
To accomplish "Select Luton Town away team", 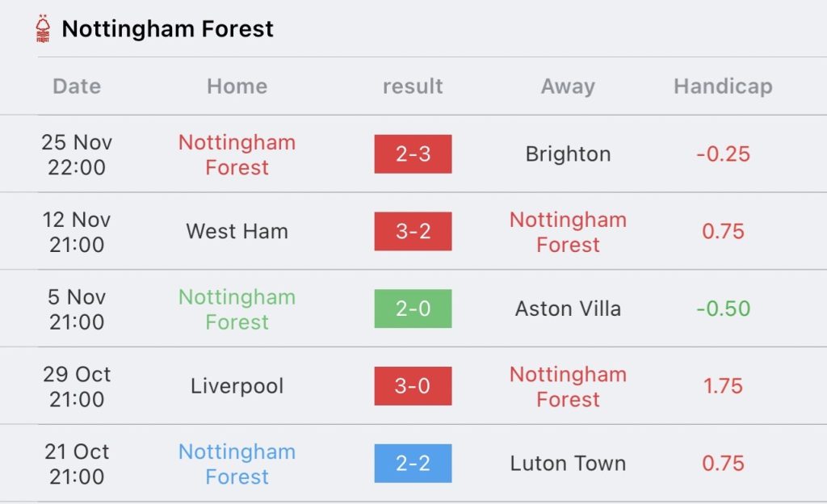I will click(x=568, y=464).
